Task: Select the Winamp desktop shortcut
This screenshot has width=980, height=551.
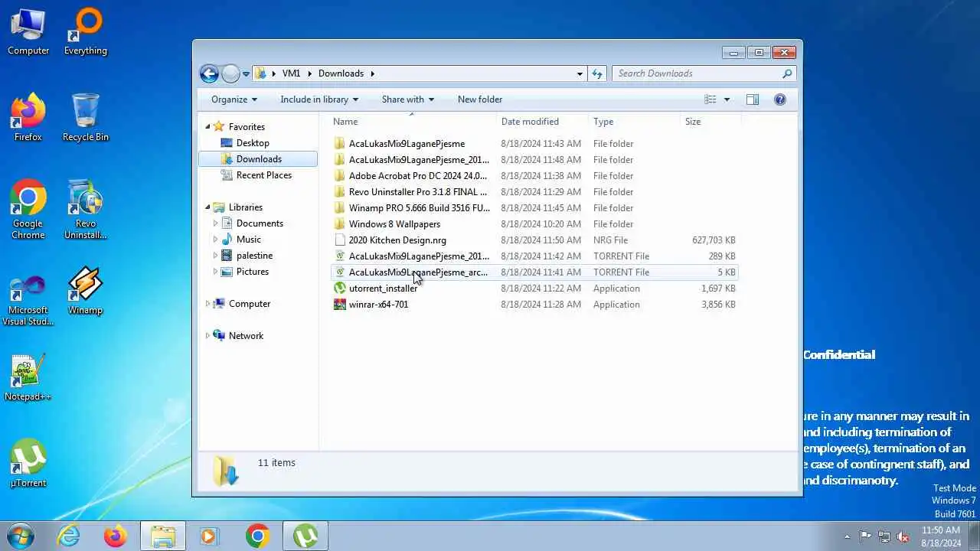Action: [85, 292]
